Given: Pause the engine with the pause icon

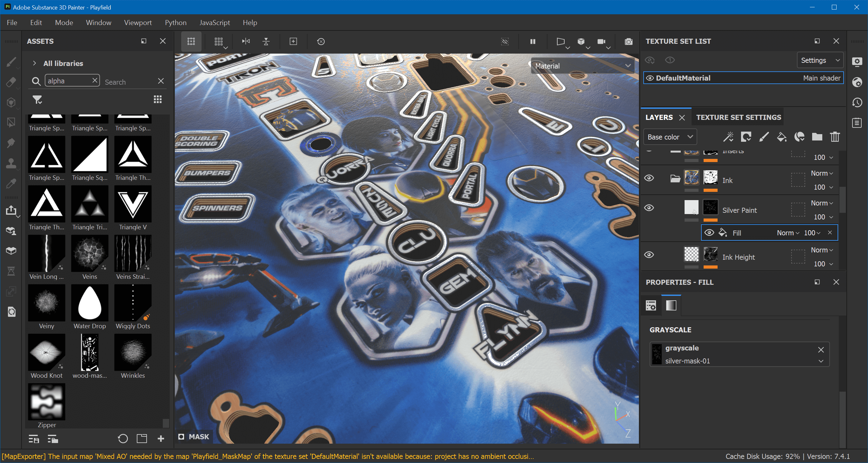Looking at the screenshot, I should [x=533, y=42].
